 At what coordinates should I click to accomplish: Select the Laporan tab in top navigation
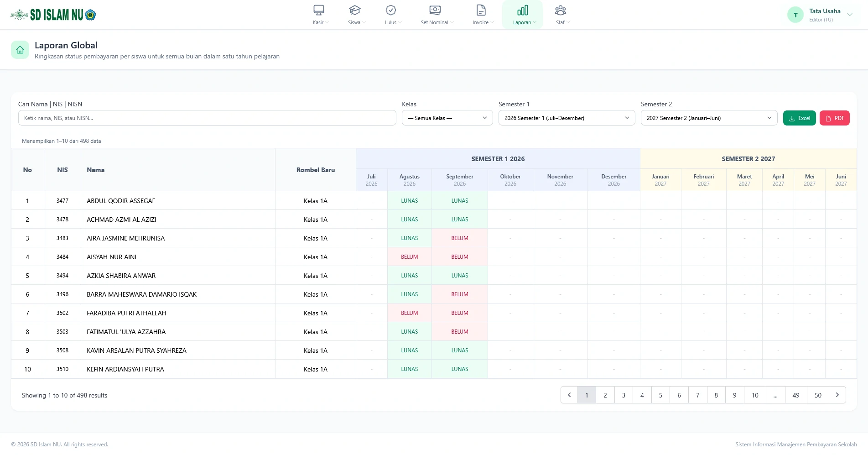(522, 15)
